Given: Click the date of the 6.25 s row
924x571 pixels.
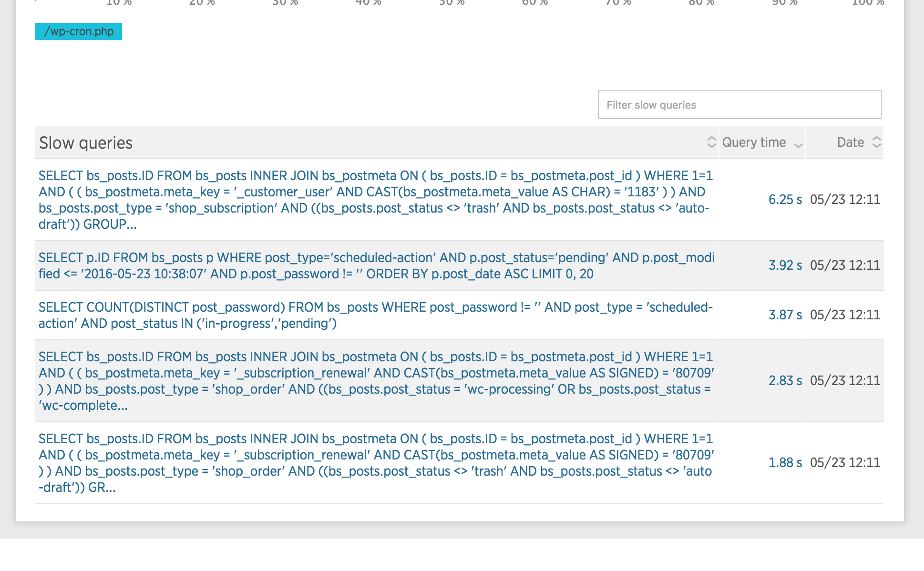Looking at the screenshot, I should point(845,200).
